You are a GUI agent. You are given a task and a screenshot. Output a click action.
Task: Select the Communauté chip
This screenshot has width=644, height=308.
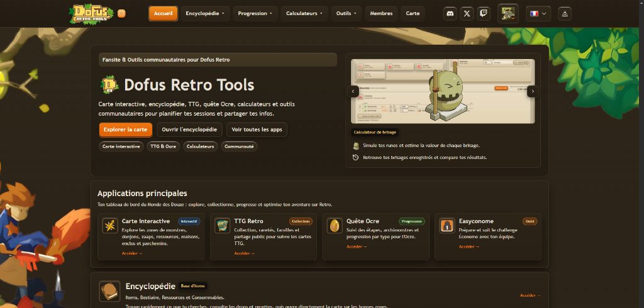pos(239,146)
